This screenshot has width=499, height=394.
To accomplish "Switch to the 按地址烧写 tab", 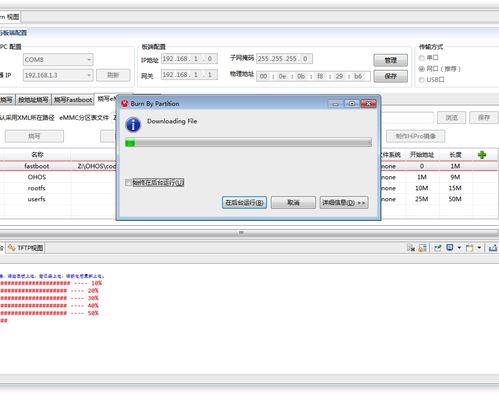I will [x=33, y=100].
